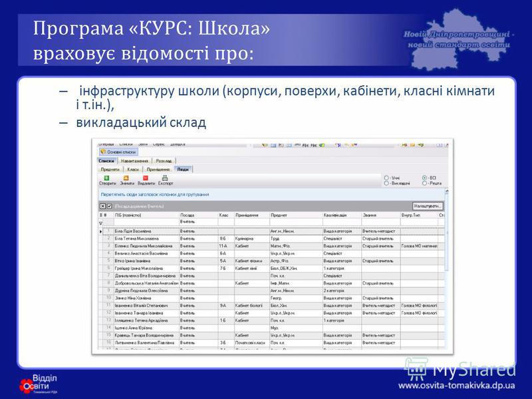Click the Кабінет біології room cell

[x=252, y=306]
